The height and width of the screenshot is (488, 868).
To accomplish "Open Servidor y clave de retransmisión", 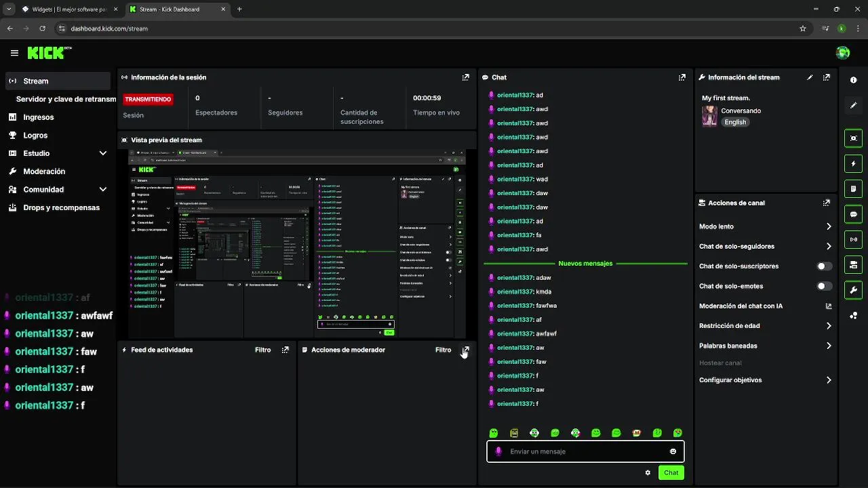I will click(66, 99).
